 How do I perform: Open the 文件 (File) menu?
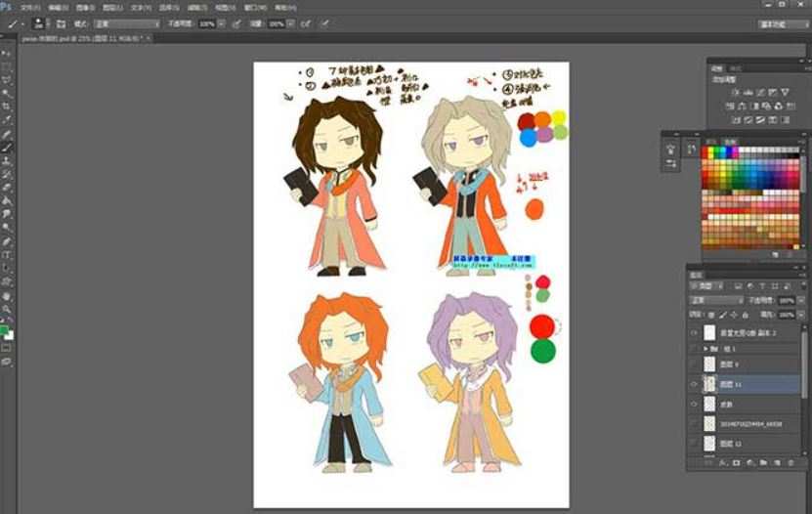29,7
